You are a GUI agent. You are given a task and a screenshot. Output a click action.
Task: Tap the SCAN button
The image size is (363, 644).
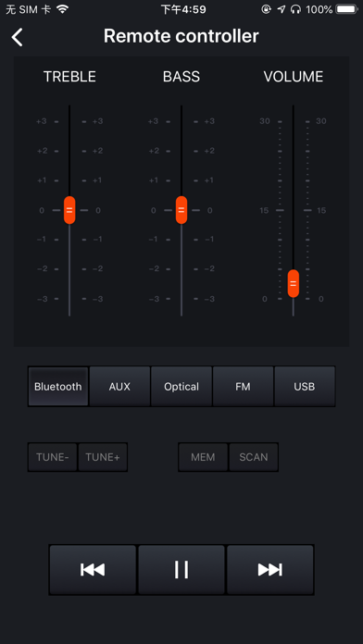pos(253,457)
